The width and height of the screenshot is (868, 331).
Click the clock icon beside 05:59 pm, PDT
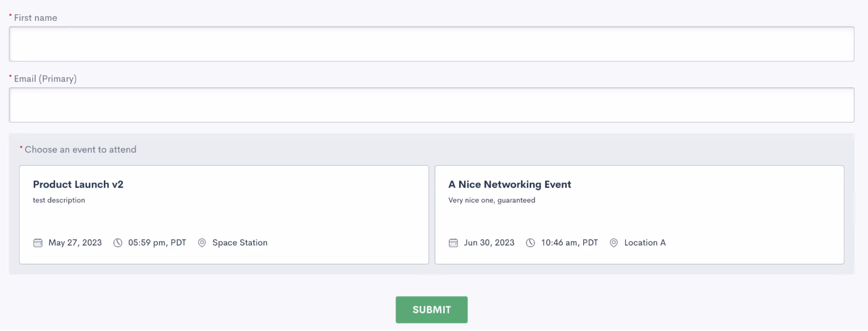click(x=118, y=243)
